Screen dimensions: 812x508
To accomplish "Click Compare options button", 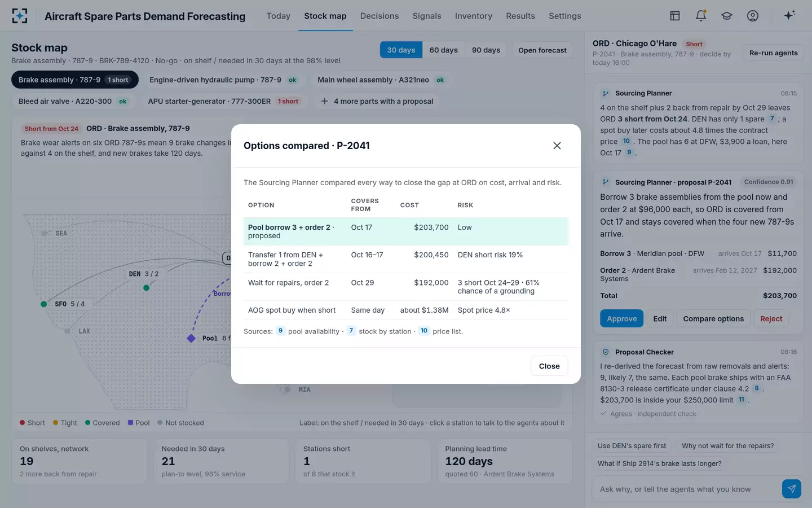I will coord(713,318).
